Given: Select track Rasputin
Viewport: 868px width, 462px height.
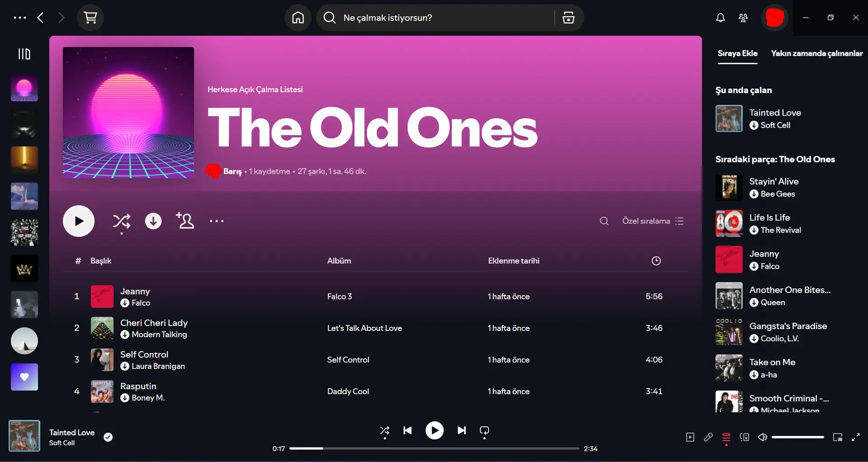Looking at the screenshot, I should pos(375,391).
